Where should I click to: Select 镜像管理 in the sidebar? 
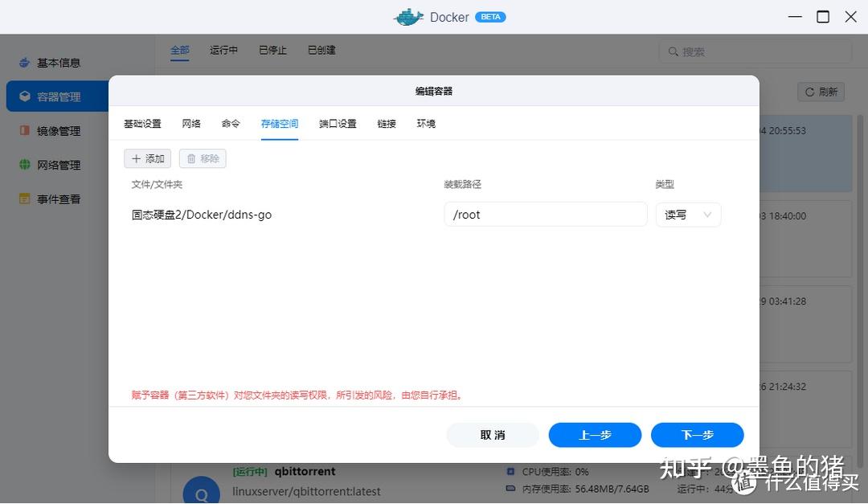coord(61,130)
